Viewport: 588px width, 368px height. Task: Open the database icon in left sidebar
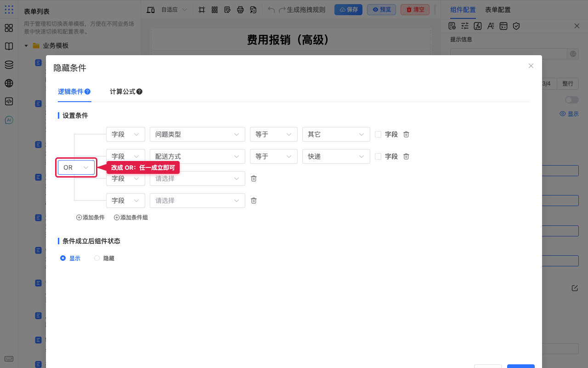coord(9,65)
